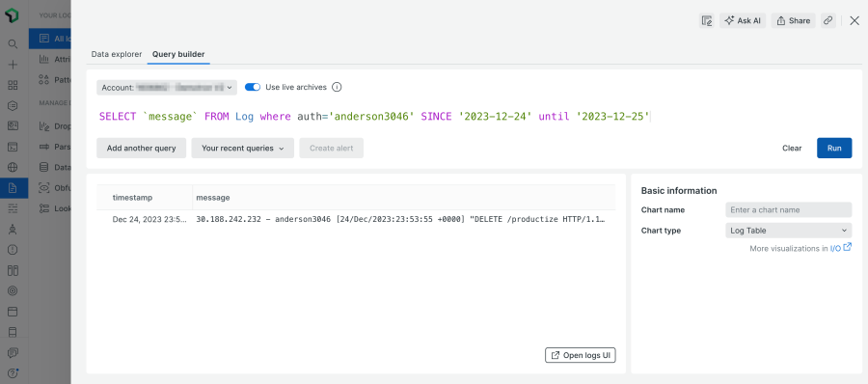The image size is (868, 384).
Task: Click the plus add data icon
Action: (x=13, y=65)
